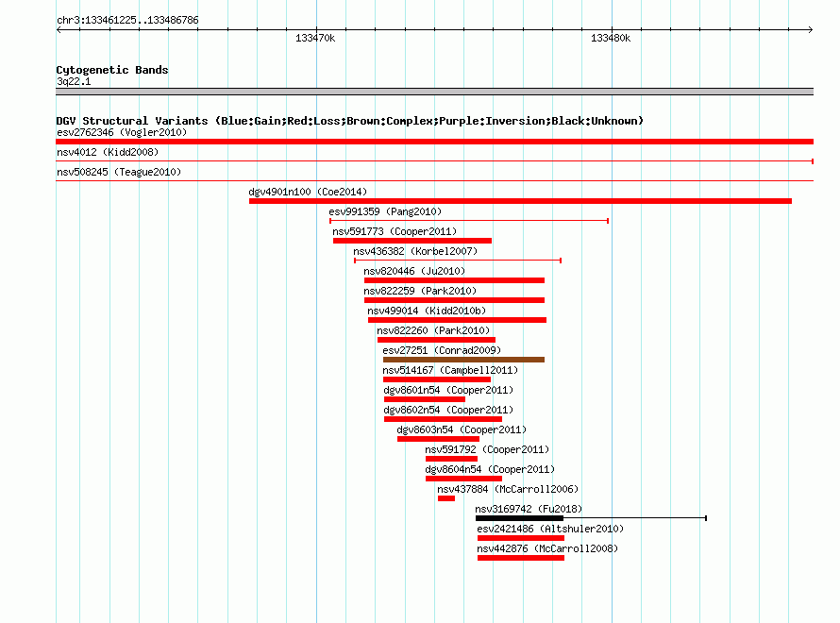Screen dimensions: 840x623
Task: Click the nsv591773 (Cooper2011) loss bar
Action: click(412, 241)
